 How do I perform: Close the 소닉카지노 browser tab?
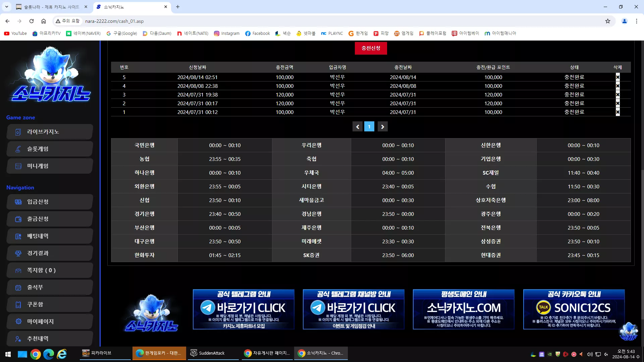tap(166, 7)
